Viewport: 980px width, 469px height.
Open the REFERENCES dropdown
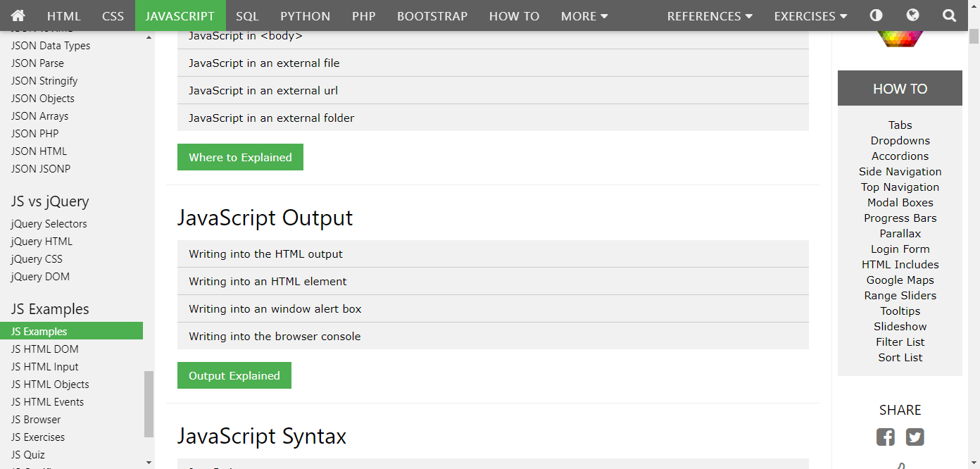[710, 15]
